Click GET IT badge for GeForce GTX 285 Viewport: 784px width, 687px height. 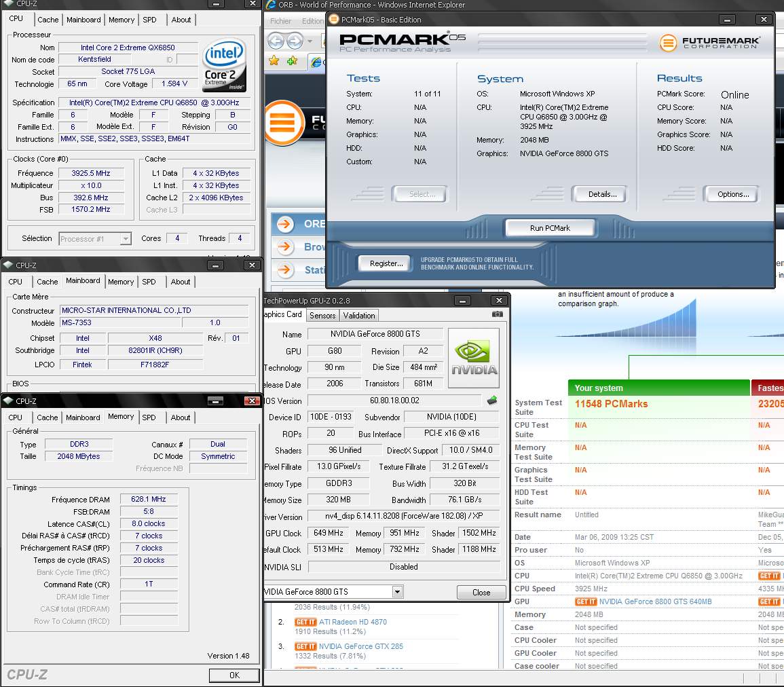pos(305,646)
